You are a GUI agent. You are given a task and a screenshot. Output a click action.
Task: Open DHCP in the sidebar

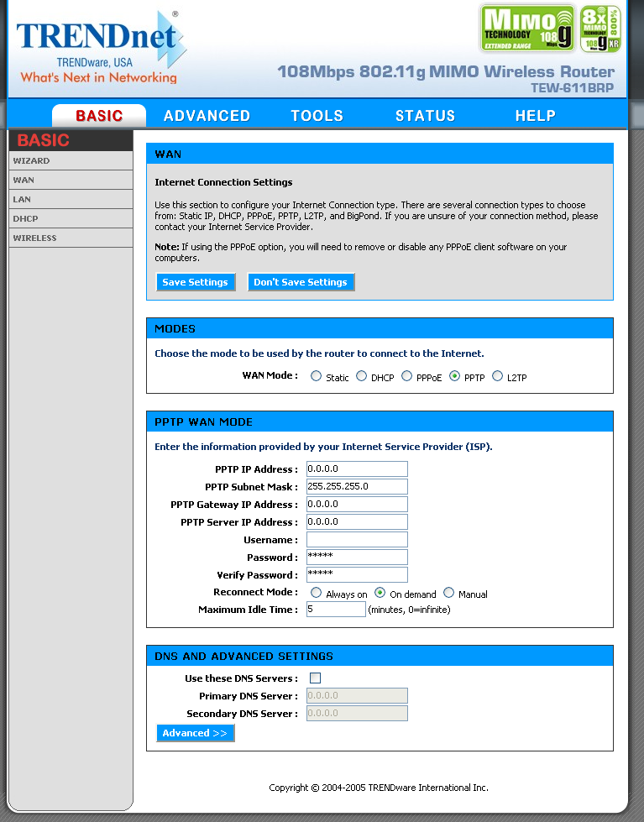tap(71, 218)
